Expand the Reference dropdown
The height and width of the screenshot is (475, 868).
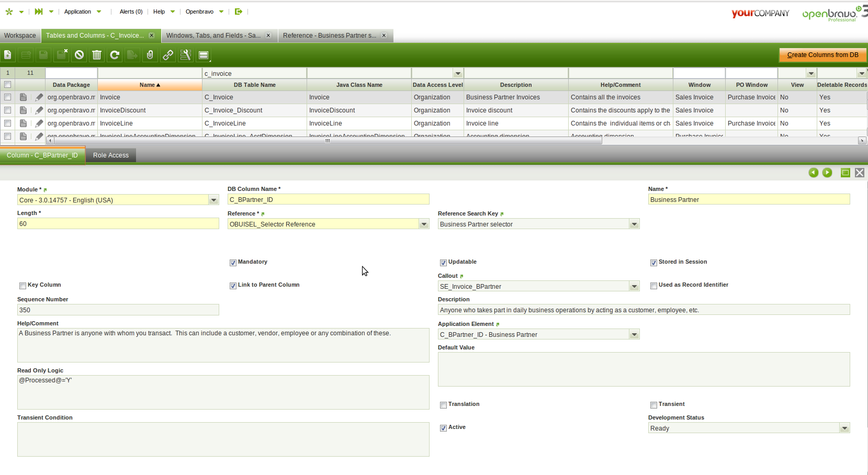coord(424,224)
